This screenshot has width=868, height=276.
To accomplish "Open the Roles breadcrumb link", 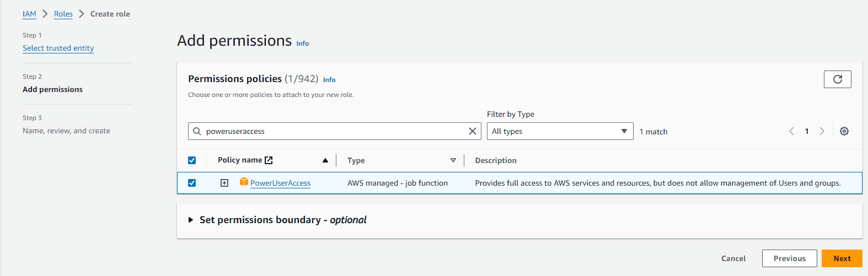I will (x=63, y=14).
